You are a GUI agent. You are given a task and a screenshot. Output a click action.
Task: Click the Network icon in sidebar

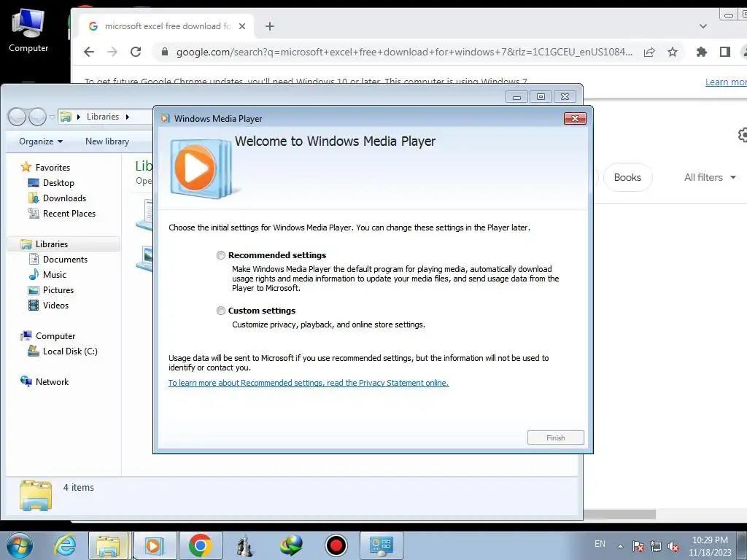[x=26, y=381]
